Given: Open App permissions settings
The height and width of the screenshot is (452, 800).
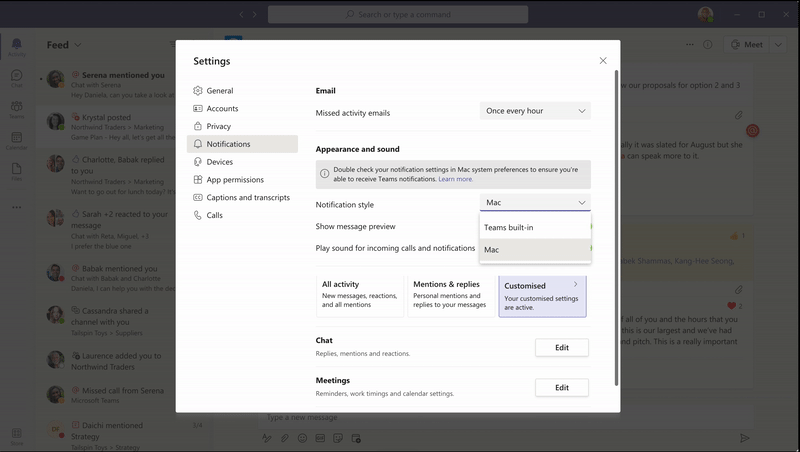Looking at the screenshot, I should click(x=242, y=180).
